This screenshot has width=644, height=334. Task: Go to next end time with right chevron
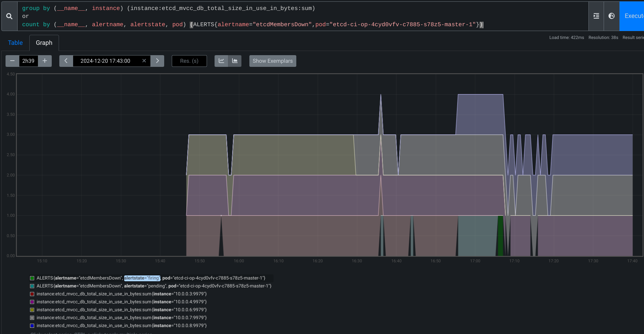pyautogui.click(x=157, y=61)
